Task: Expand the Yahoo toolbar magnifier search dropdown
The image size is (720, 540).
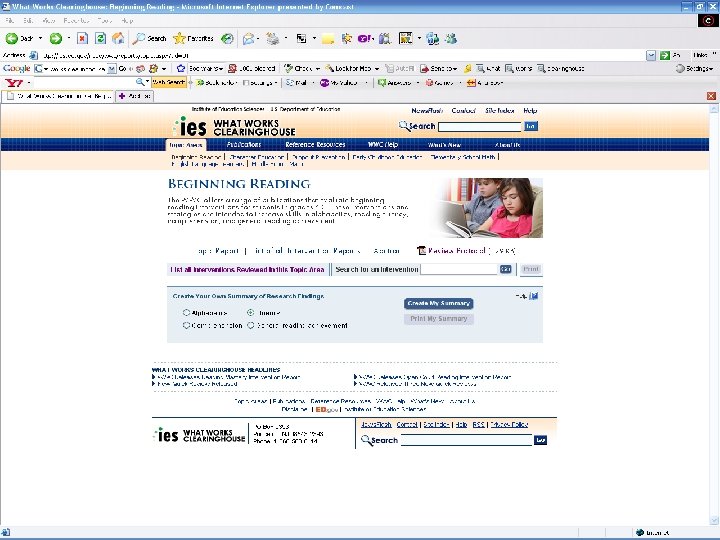Action: click(x=147, y=82)
